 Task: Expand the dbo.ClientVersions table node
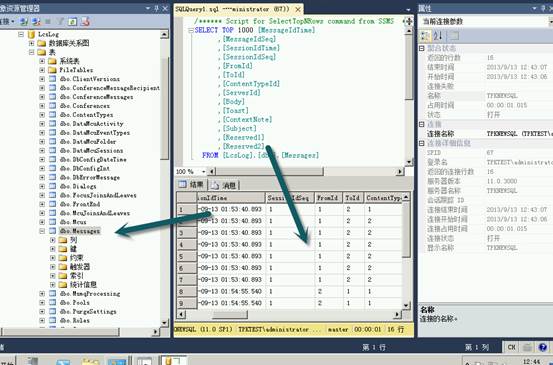coord(42,79)
